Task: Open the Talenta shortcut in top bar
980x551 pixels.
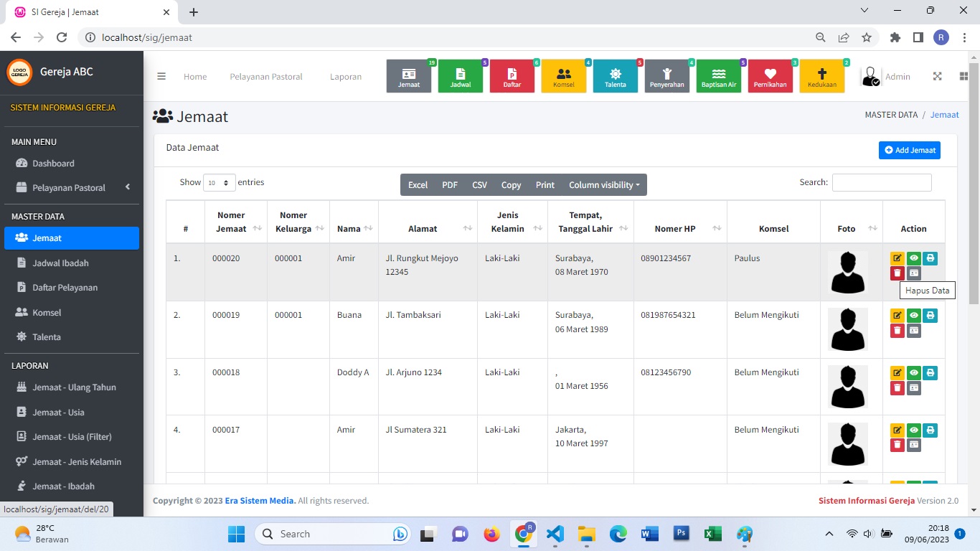Action: click(x=615, y=76)
